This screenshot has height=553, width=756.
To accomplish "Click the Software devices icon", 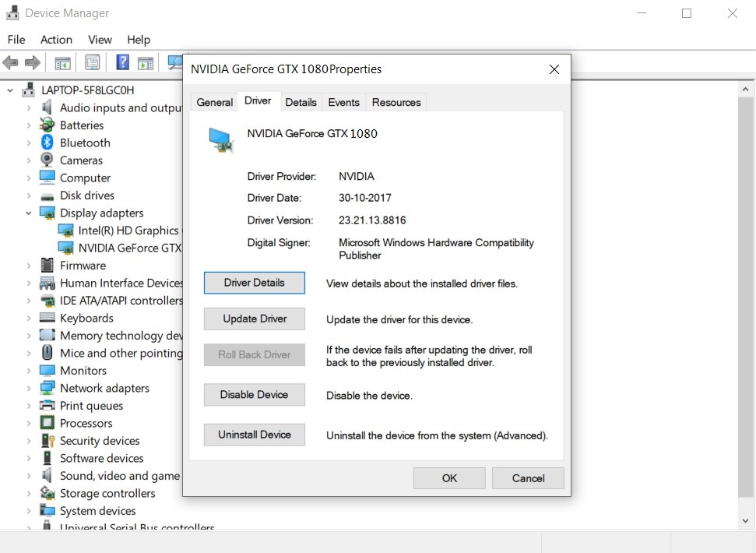I will point(47,457).
